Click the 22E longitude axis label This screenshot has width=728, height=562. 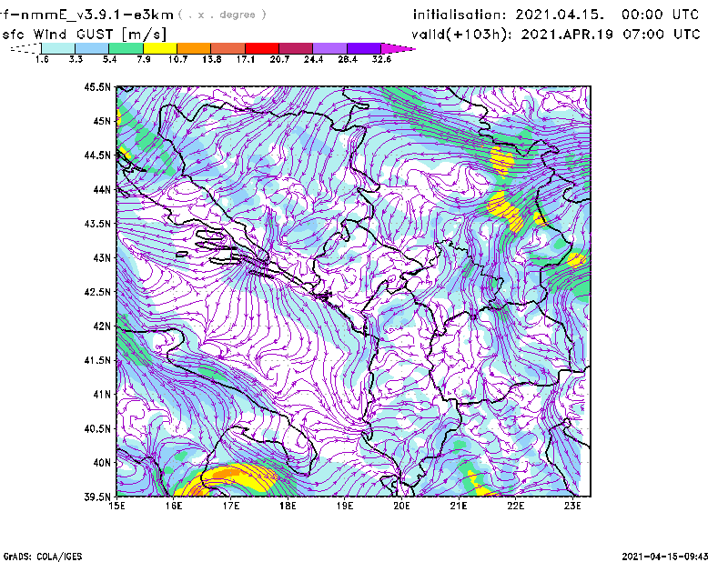[516, 506]
